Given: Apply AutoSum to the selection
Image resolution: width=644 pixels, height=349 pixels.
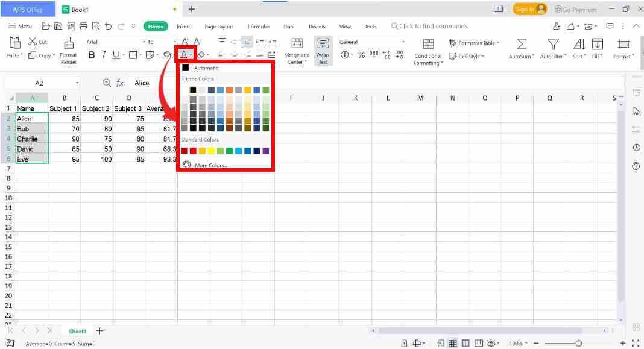Looking at the screenshot, I should [x=522, y=48].
